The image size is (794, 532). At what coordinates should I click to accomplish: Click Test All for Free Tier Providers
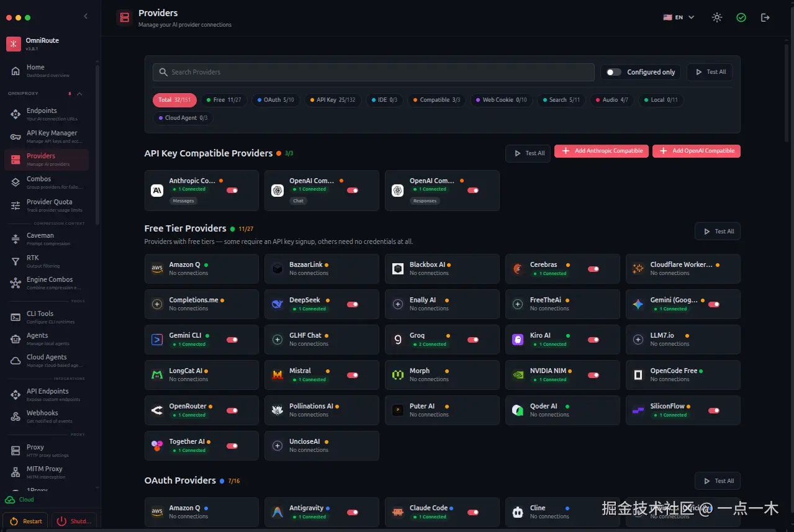718,232
